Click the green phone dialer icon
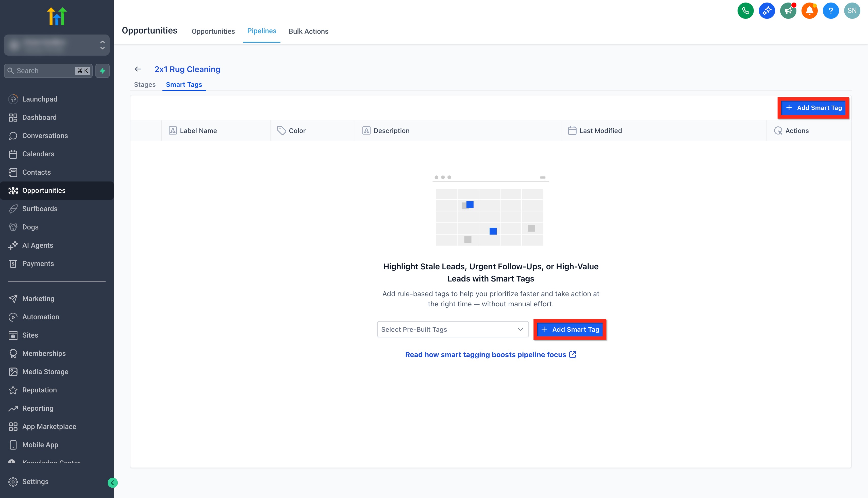This screenshot has height=498, width=868. point(745,11)
